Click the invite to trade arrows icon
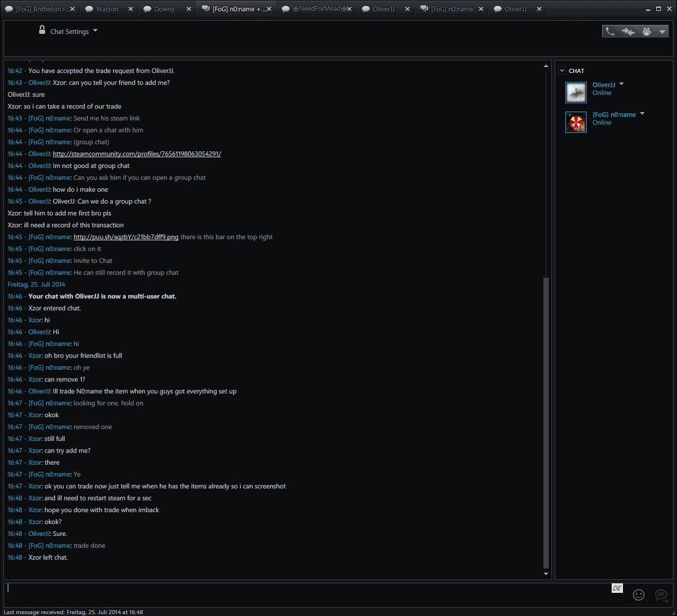Screen dimensions: 677x616 628,31
